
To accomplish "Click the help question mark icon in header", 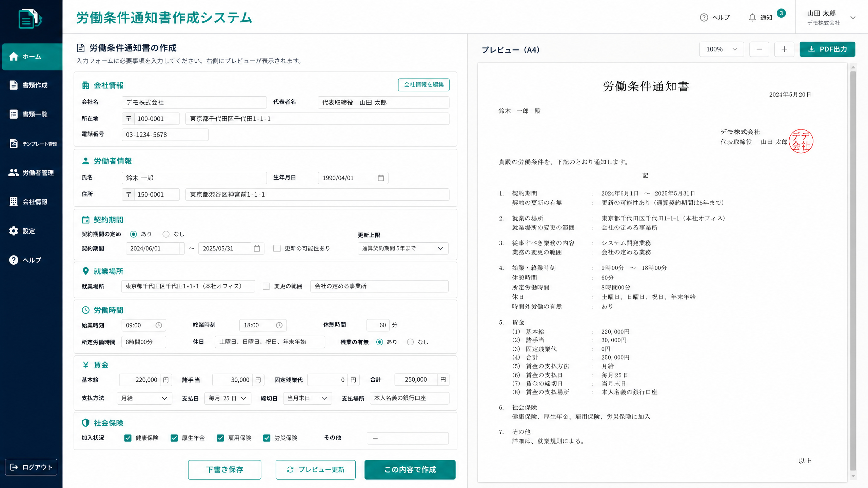I will [704, 17].
